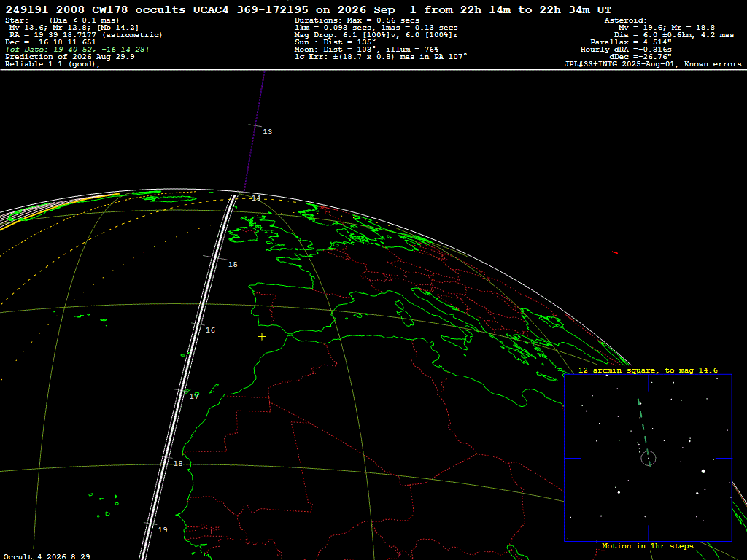Select the target star circle in inset chart
The height and width of the screenshot is (560, 747).
point(649,459)
